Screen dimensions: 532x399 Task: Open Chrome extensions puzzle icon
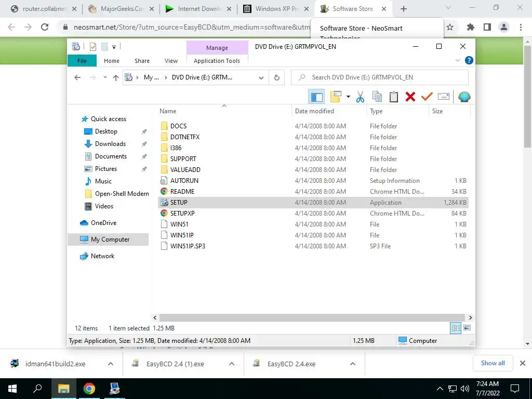[x=471, y=27]
